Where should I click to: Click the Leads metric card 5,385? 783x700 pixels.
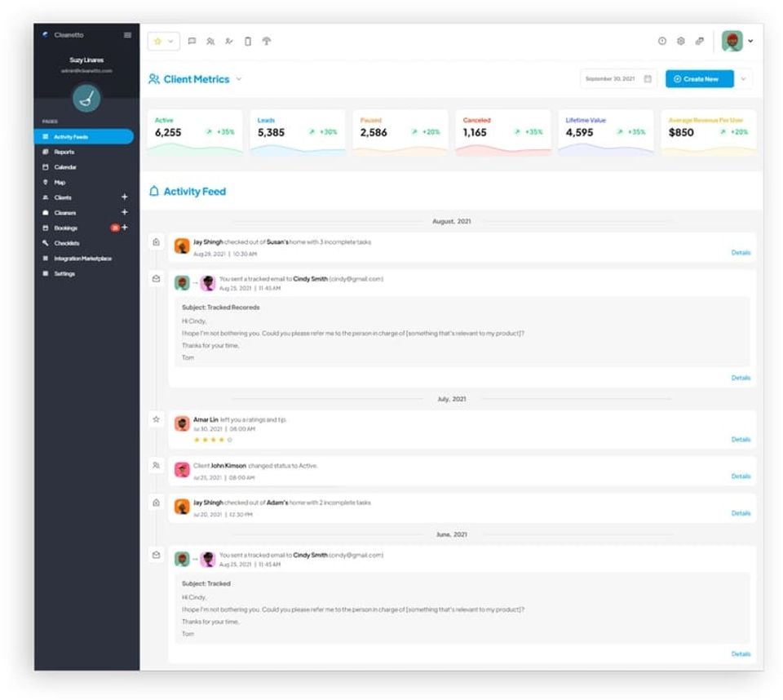[298, 132]
